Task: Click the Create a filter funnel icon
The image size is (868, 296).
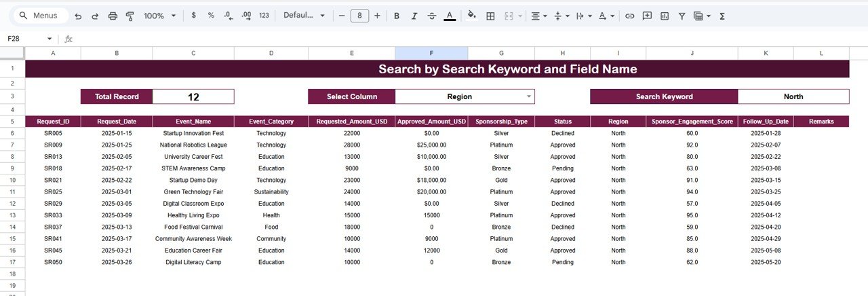Action: point(682,16)
